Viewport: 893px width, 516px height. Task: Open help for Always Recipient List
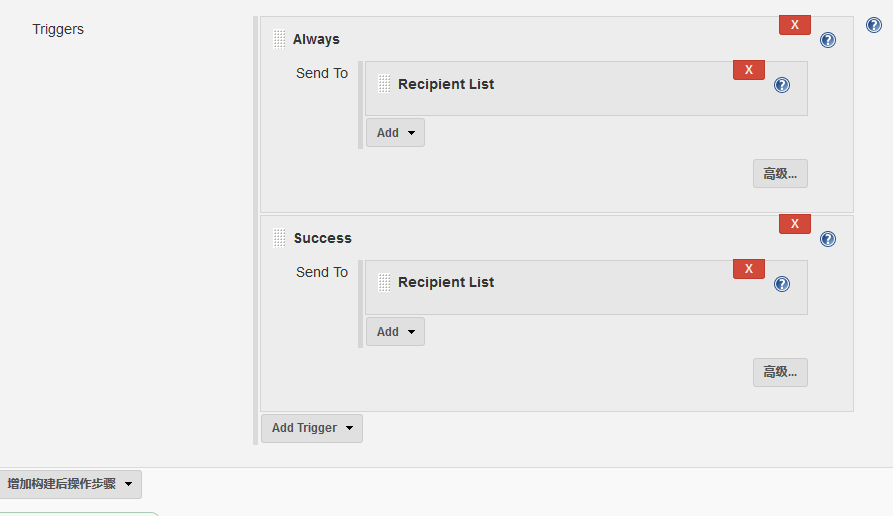782,85
